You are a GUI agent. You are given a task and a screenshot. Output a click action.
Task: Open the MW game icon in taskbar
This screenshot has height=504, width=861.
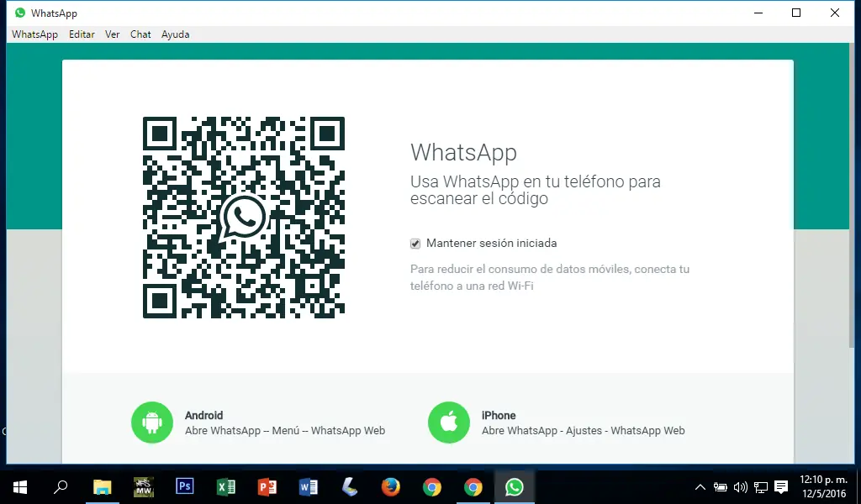(x=144, y=487)
